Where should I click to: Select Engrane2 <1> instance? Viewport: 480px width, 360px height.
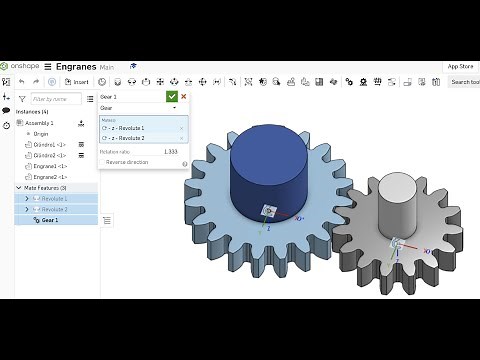coord(50,177)
